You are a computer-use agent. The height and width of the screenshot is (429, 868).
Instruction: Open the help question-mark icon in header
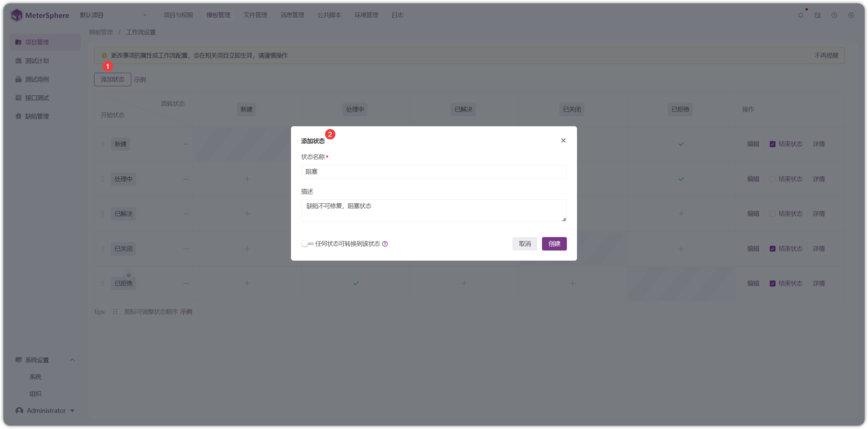(834, 15)
